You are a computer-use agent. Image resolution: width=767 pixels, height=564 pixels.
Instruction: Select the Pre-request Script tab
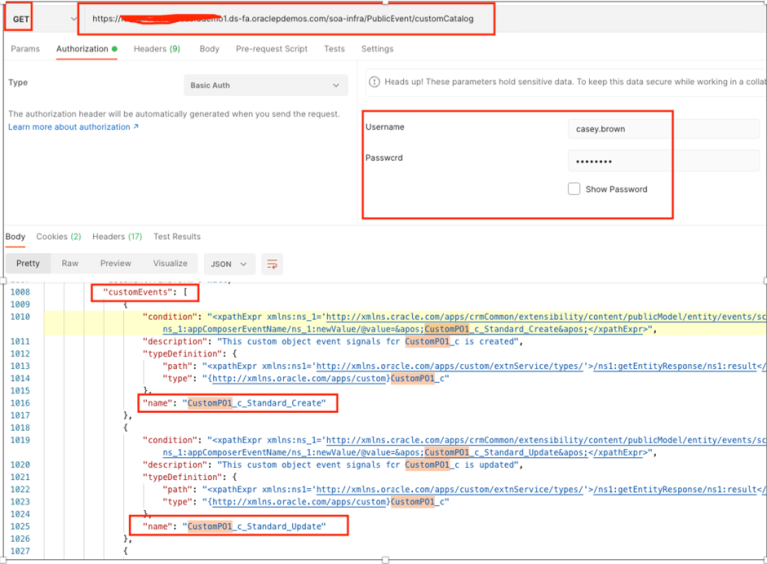[272, 49]
